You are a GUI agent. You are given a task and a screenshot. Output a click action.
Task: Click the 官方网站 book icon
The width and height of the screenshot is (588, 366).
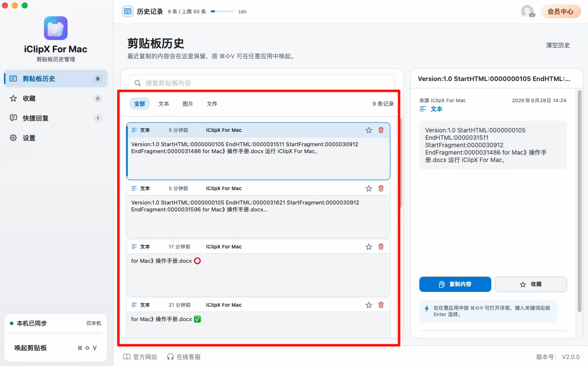127,357
